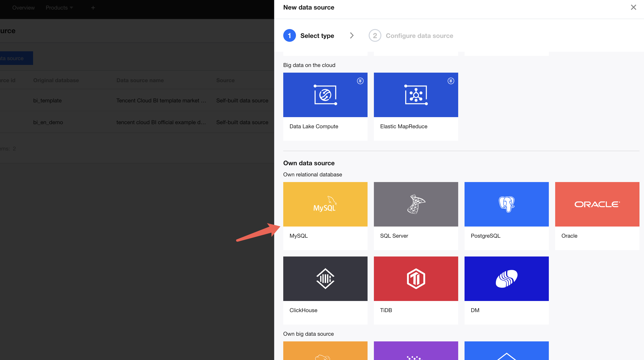Select the orange big data source thumbnail
644x360 pixels.
(x=325, y=351)
